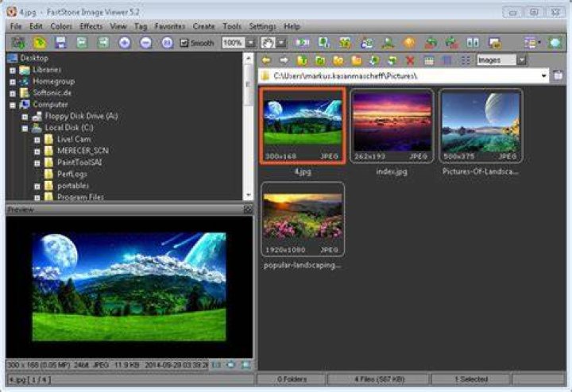Viewport: 572px width, 392px height.
Task: Open the Effects menu
Action: [91, 26]
